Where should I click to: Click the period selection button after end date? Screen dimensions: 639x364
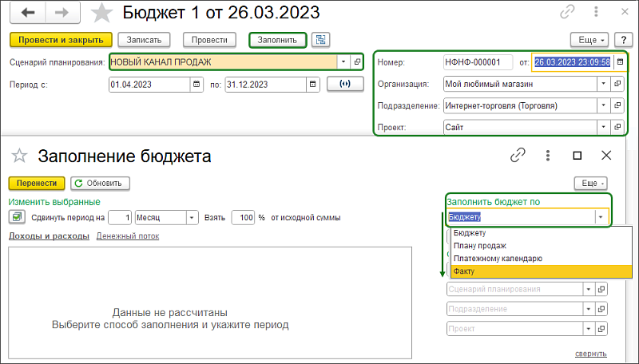345,84
